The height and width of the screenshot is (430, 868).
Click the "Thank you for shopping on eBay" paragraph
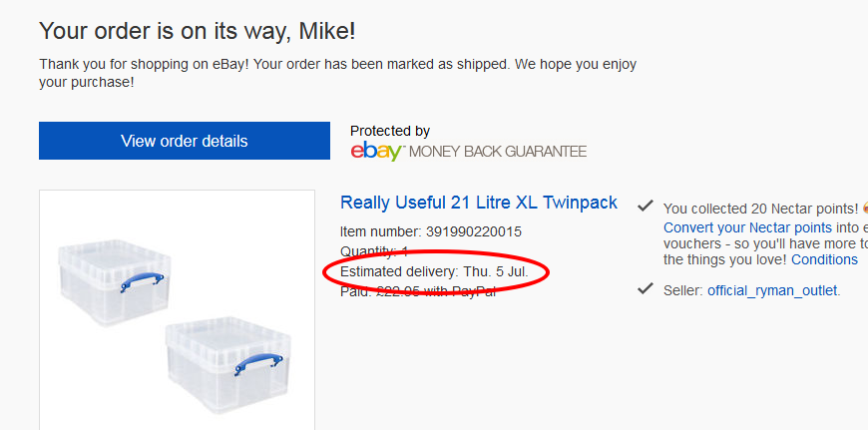337,73
